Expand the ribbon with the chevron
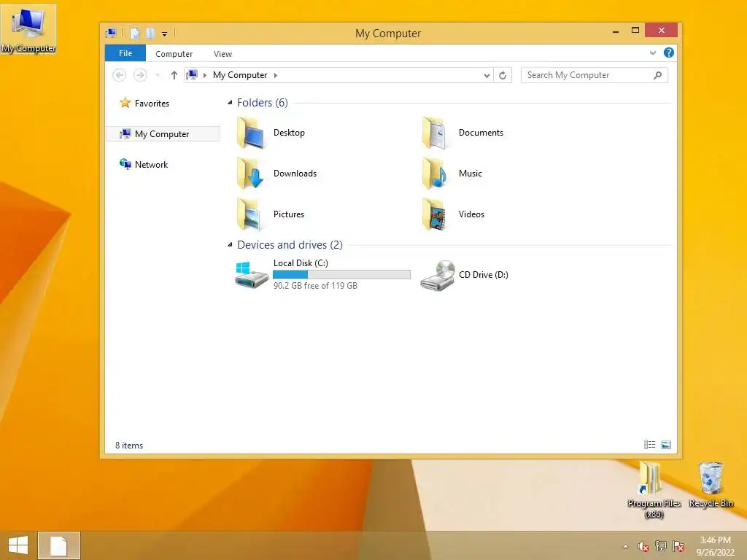Viewport: 747px width, 560px height. click(653, 52)
